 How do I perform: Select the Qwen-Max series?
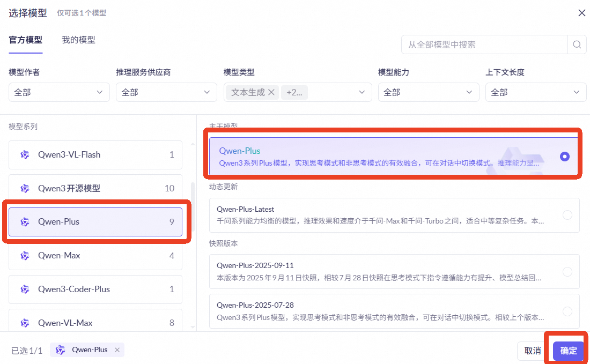point(95,256)
